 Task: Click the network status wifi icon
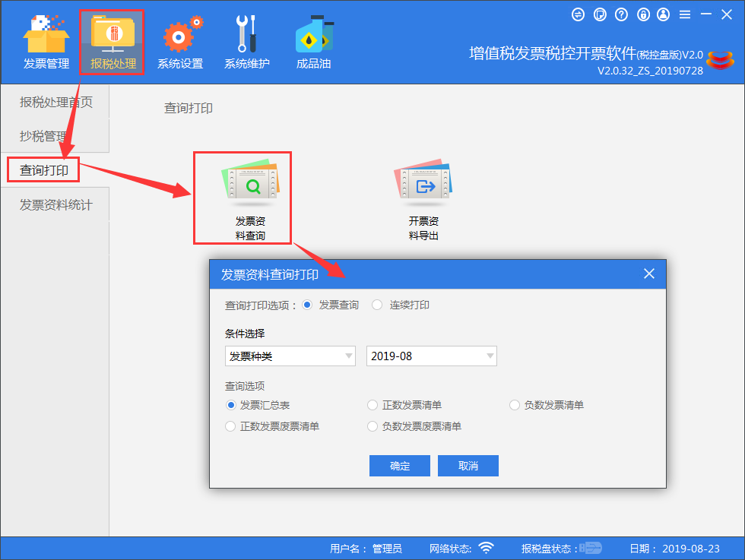(486, 548)
